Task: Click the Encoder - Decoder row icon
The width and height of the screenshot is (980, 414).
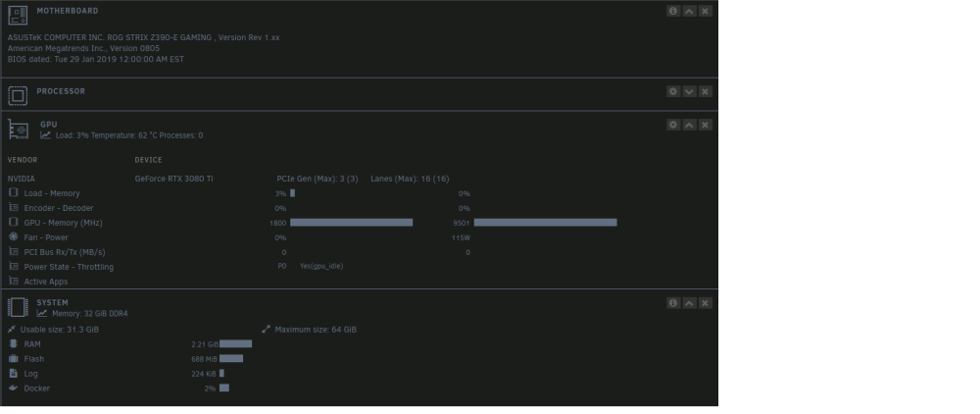Action: pyautogui.click(x=13, y=208)
